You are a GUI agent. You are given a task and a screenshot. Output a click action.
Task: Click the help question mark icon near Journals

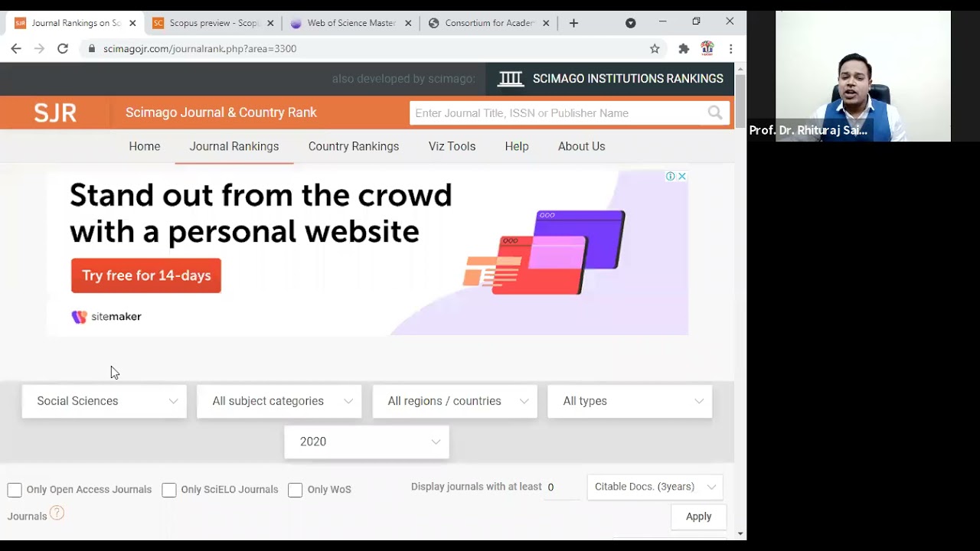(x=57, y=514)
